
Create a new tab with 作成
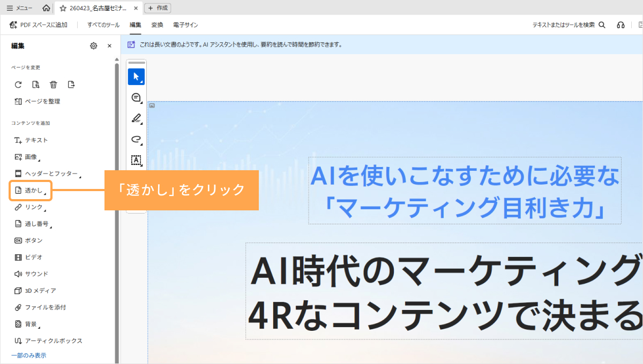pyautogui.click(x=158, y=8)
